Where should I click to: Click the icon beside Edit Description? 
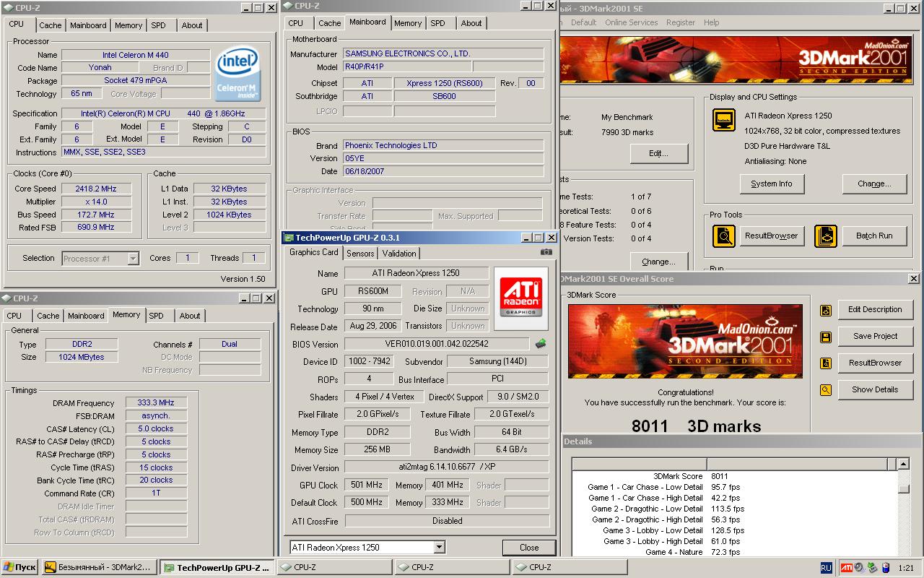(x=826, y=310)
